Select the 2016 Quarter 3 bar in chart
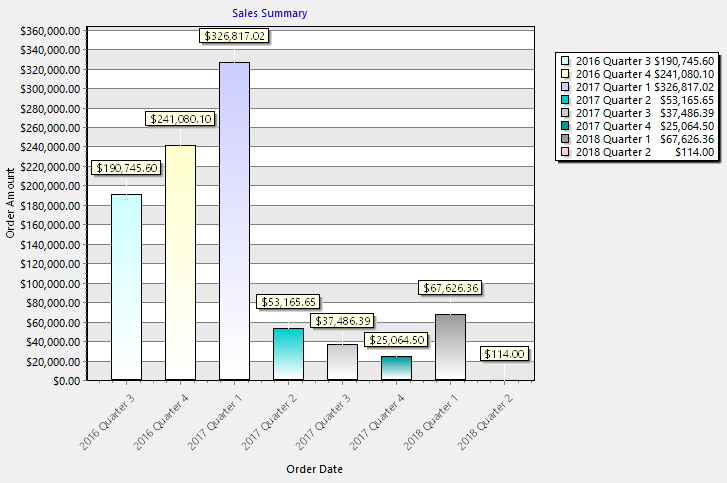This screenshot has width=727, height=483. tap(126, 287)
